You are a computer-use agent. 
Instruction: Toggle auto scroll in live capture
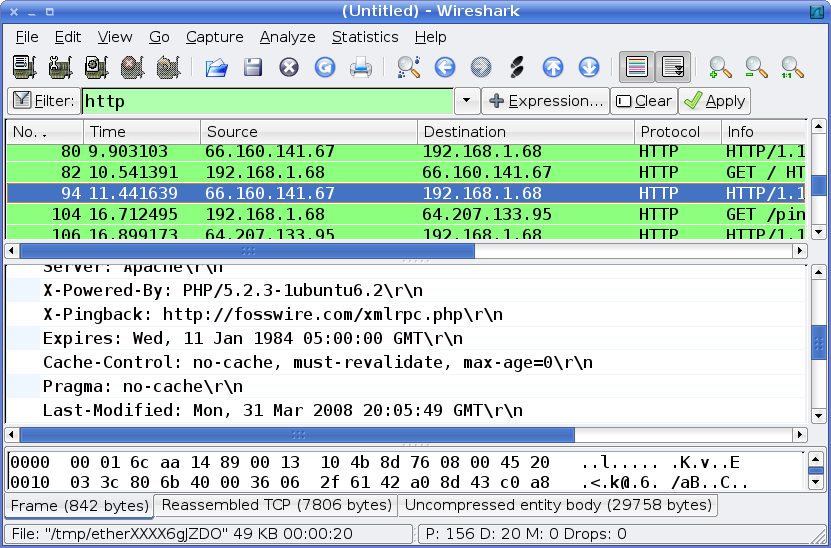click(673, 67)
